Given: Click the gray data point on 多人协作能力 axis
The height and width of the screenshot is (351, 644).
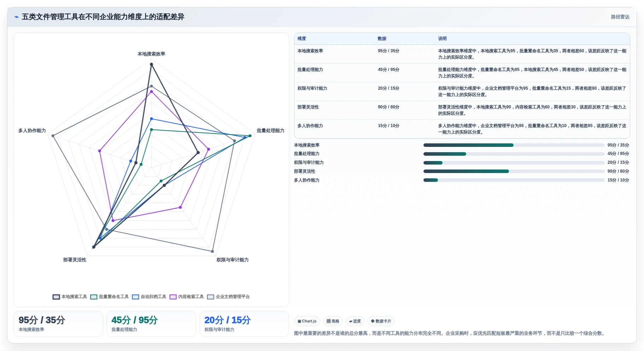Looking at the screenshot, I should (53, 136).
